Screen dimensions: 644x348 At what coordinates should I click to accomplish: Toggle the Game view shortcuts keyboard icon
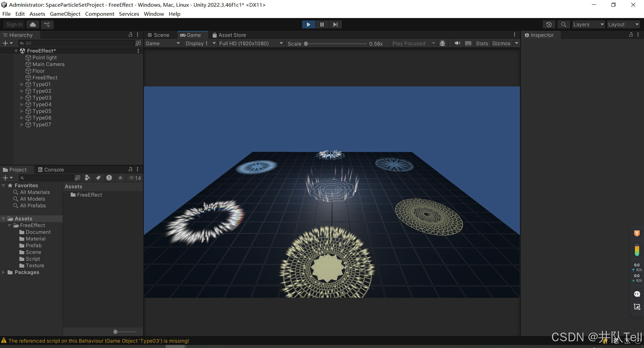point(468,43)
